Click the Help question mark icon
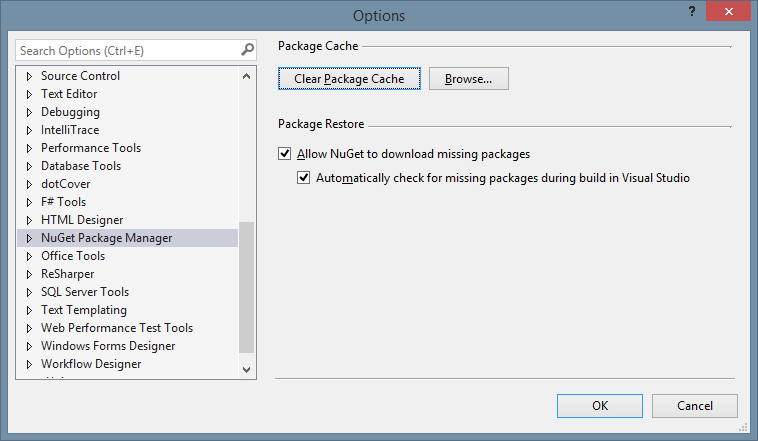Image resolution: width=758 pixels, height=441 pixels. [691, 11]
